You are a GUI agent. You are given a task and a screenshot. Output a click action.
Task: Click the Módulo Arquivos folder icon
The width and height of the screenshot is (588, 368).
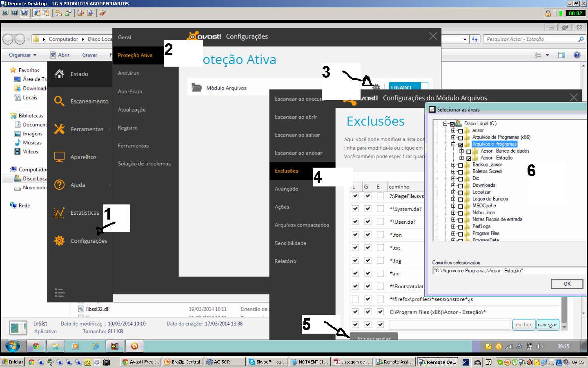[197, 88]
